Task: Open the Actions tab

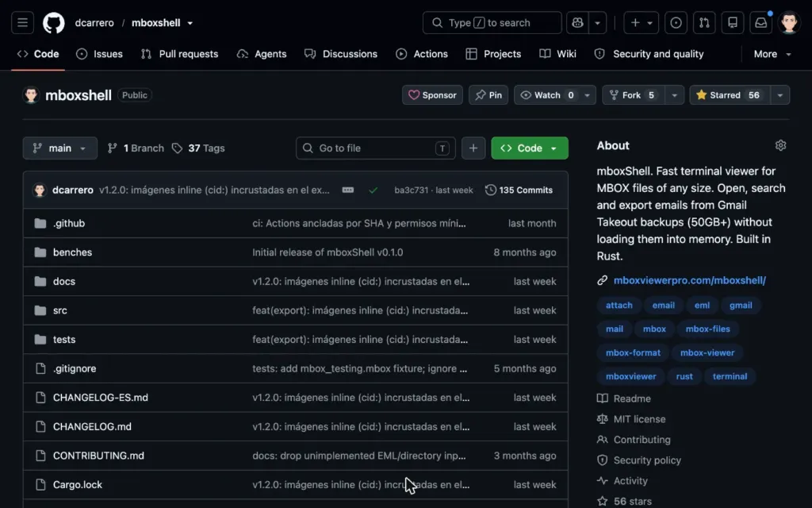Action: 422,54
